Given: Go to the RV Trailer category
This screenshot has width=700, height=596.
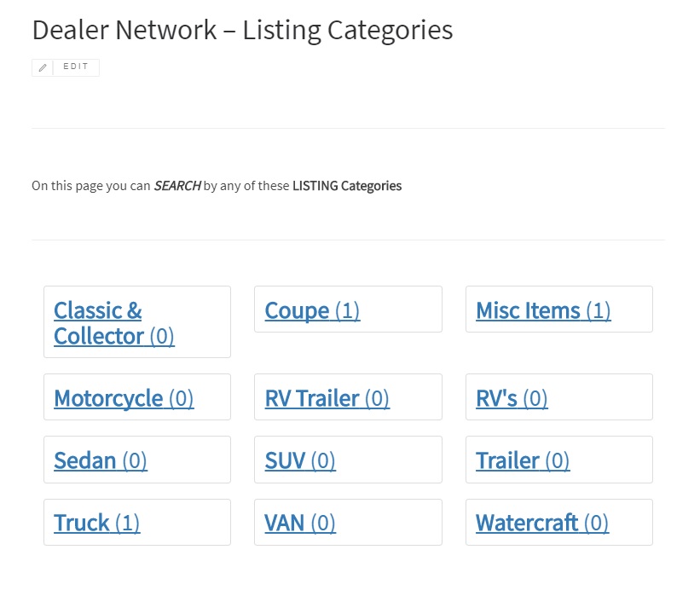Looking at the screenshot, I should click(x=312, y=398).
